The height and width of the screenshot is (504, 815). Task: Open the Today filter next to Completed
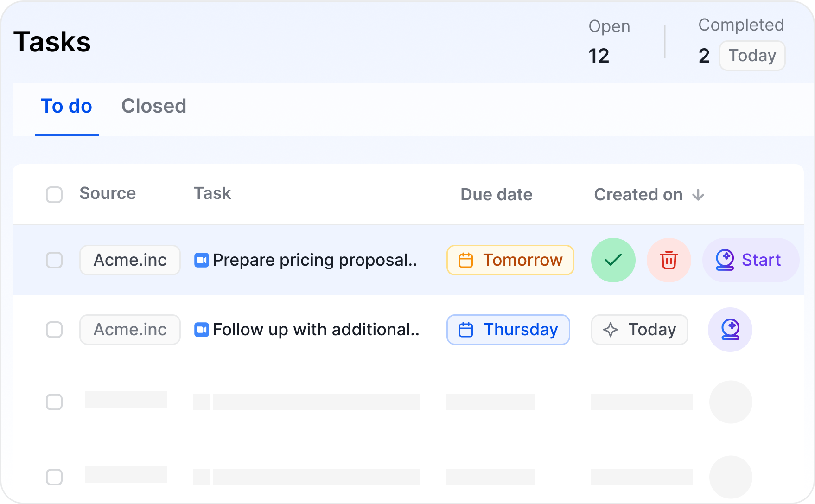coord(752,56)
